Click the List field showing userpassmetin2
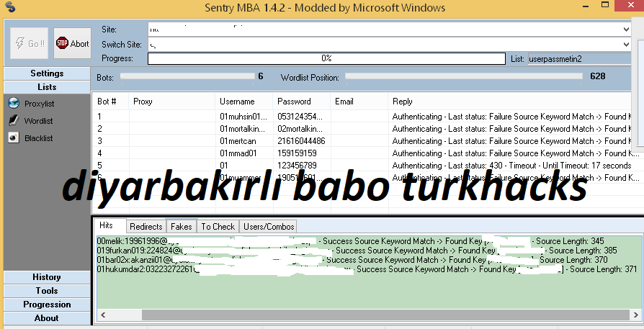The height and width of the screenshot is (329, 644). pyautogui.click(x=579, y=58)
